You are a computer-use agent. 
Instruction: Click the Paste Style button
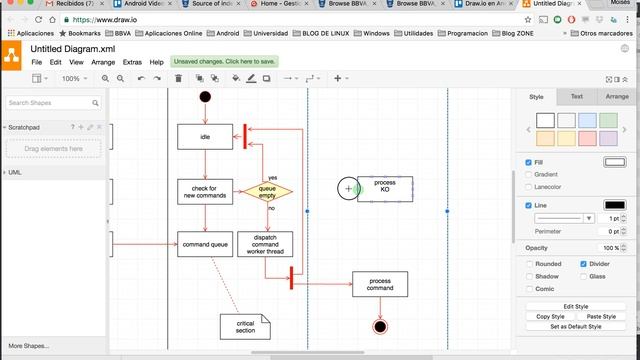coord(601,317)
